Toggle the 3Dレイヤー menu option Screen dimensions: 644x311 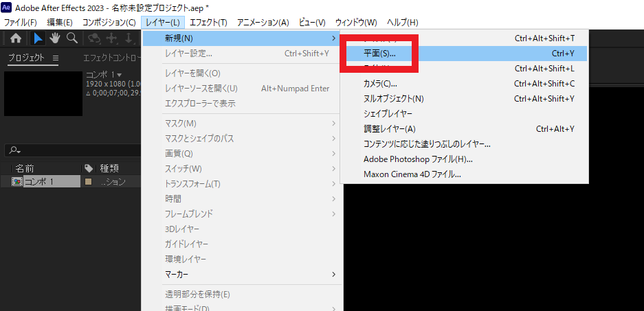tap(241, 229)
